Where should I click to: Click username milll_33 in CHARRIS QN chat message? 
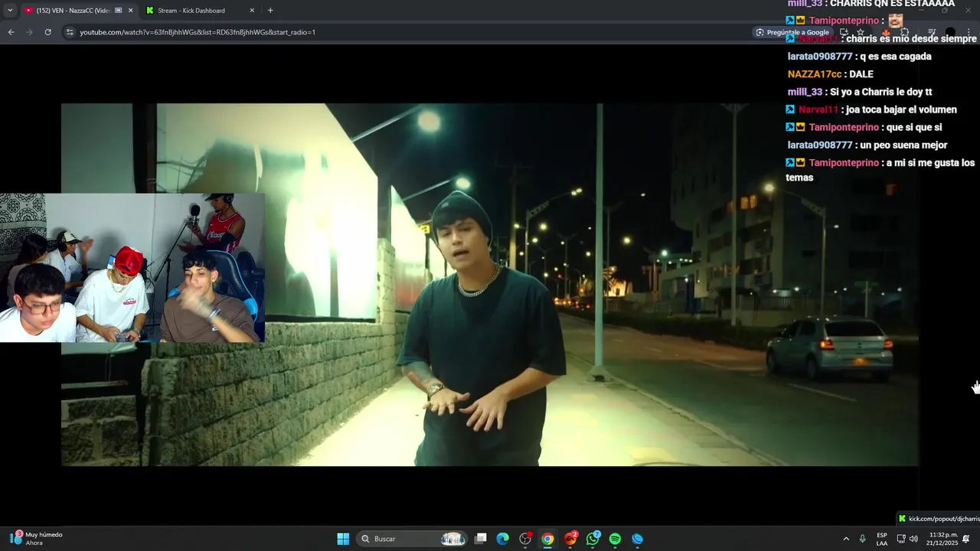click(805, 4)
